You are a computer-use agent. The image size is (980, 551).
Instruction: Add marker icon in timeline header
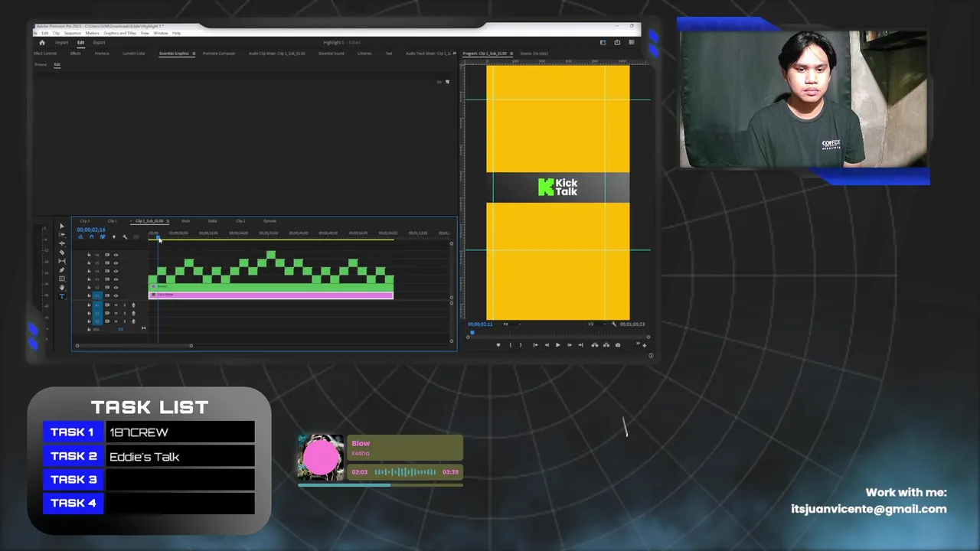pos(114,236)
